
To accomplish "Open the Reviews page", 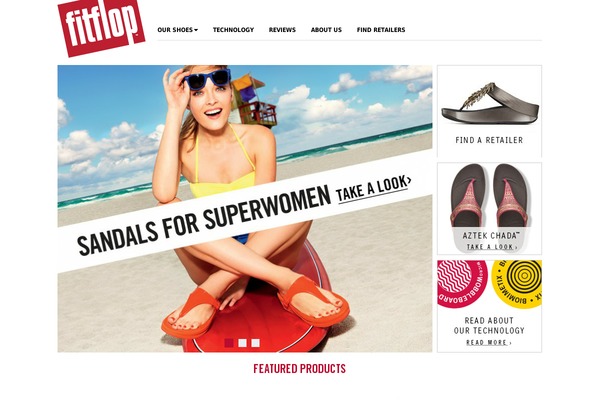I will 282,29.
